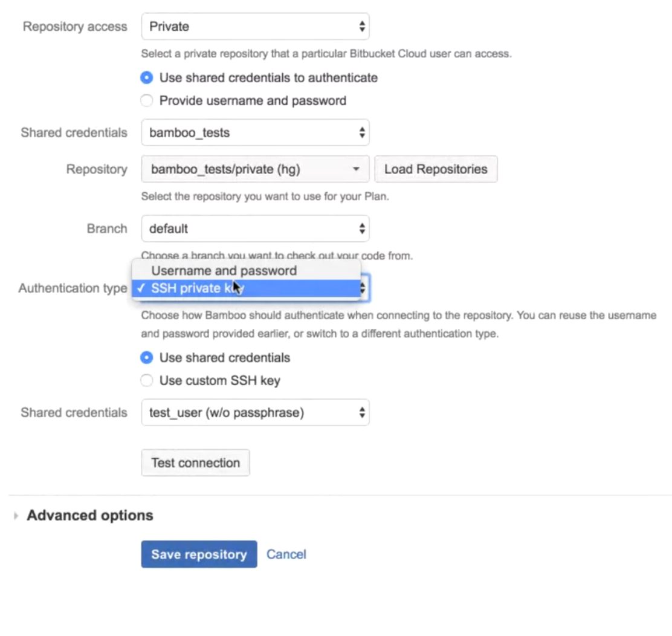Click the Advanced options disclosure triangle
This screenshot has width=672, height=636.
[x=15, y=516]
